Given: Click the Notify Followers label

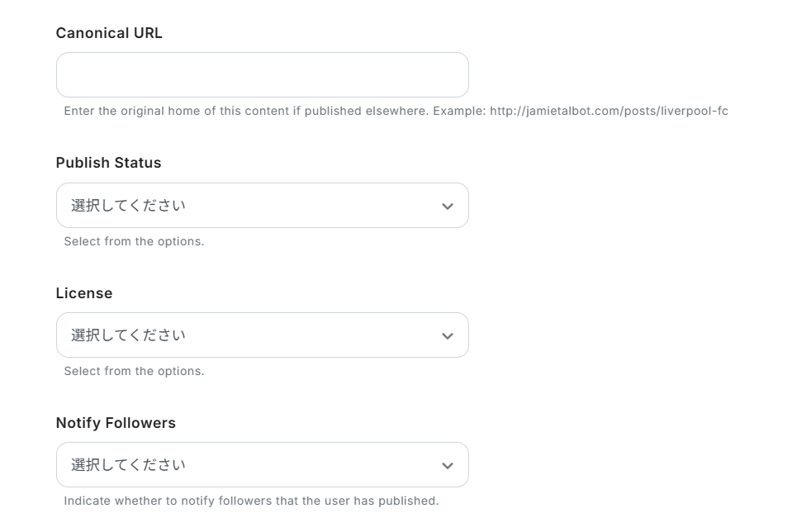Looking at the screenshot, I should [116, 423].
